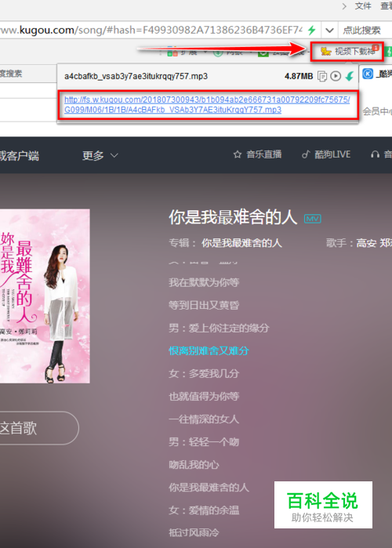Click lyric line 男：轻轻一个吻
The image size is (392, 548).
point(204,441)
